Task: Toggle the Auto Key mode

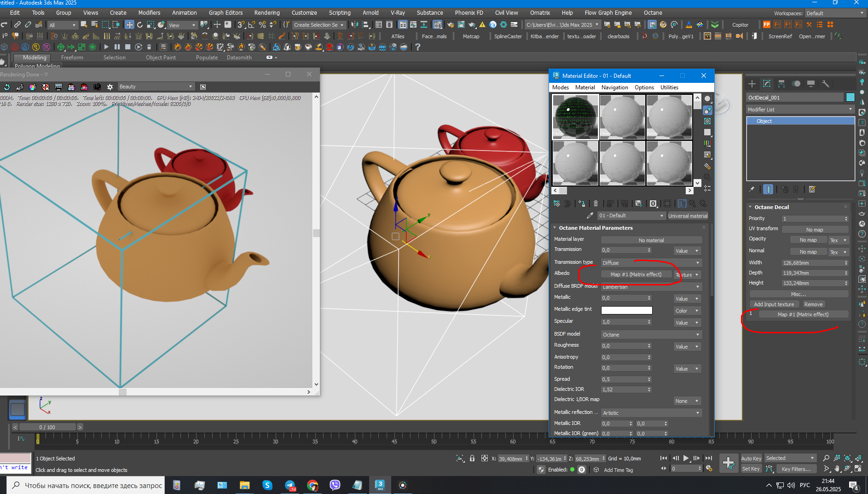Action: coord(751,458)
